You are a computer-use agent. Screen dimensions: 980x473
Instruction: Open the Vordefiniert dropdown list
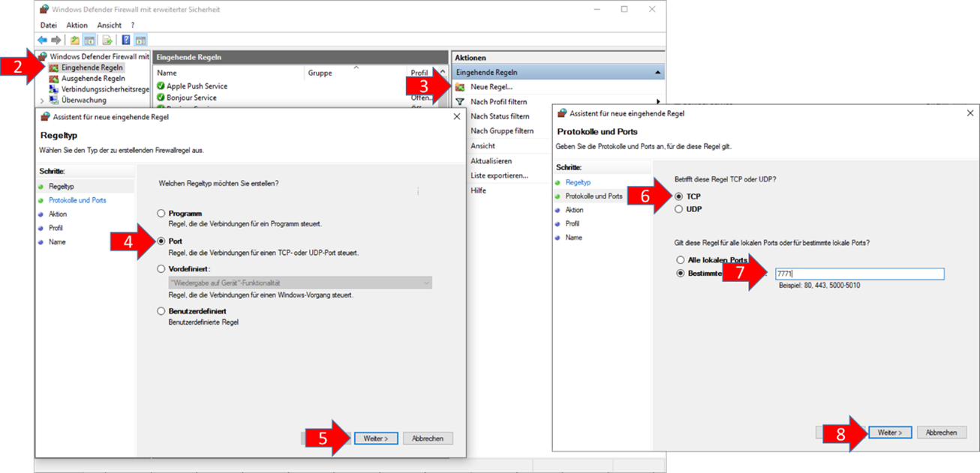(x=300, y=283)
